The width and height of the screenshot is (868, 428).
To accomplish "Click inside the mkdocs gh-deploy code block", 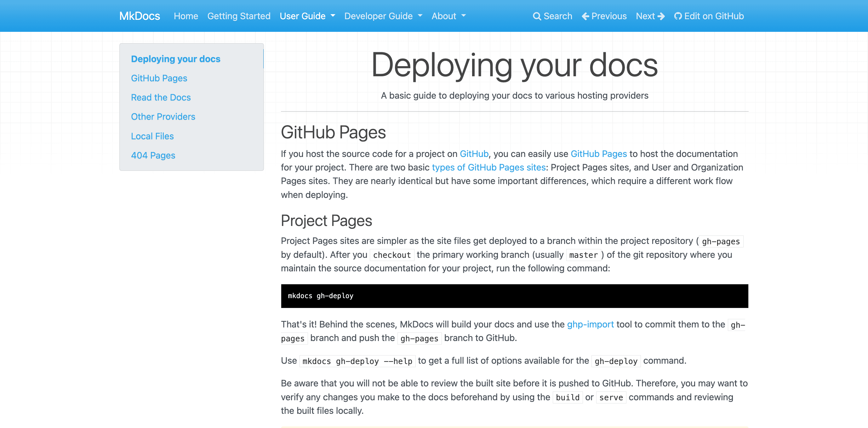I will (x=514, y=296).
